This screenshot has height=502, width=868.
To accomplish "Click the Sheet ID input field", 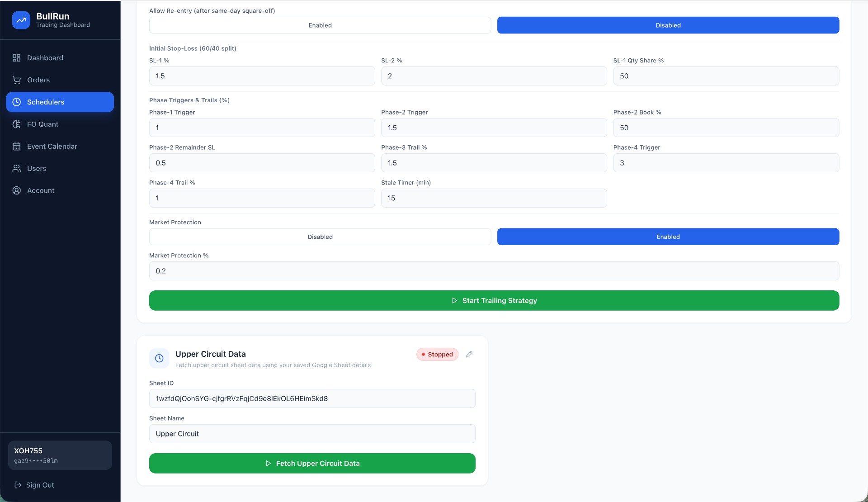I will tap(312, 398).
